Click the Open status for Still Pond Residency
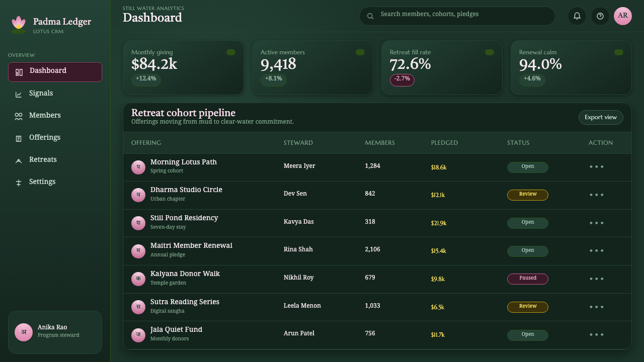 [528, 223]
